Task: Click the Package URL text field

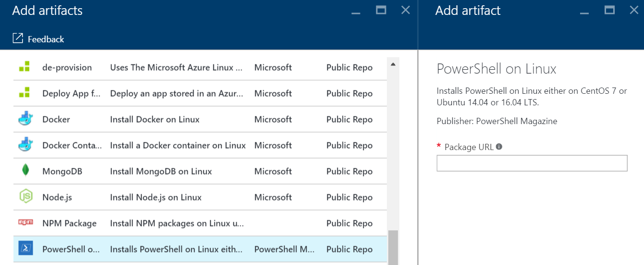Action: 532,163
